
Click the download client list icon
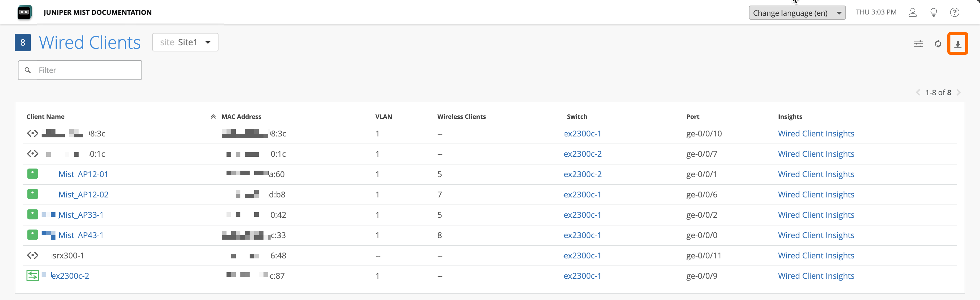click(x=957, y=44)
